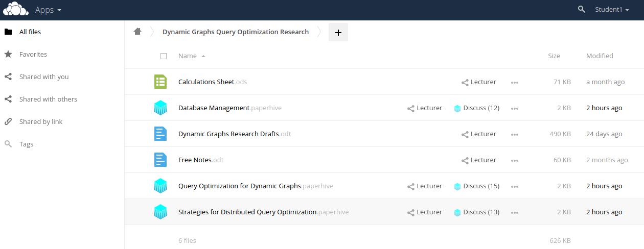
Task: Open Discuss (13) for Strategies for Distributed Query Optimization
Action: [x=477, y=212]
